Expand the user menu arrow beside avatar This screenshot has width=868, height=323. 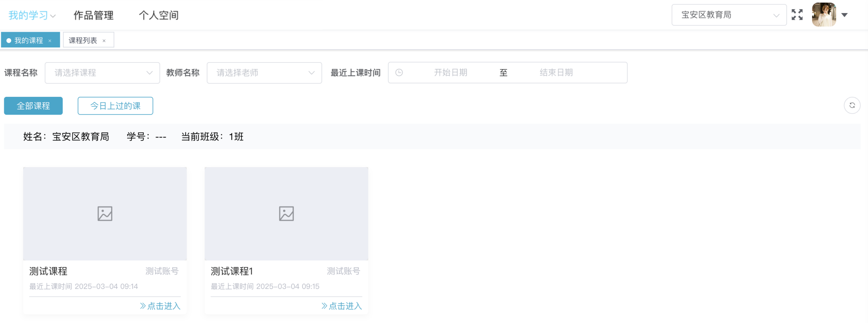844,15
